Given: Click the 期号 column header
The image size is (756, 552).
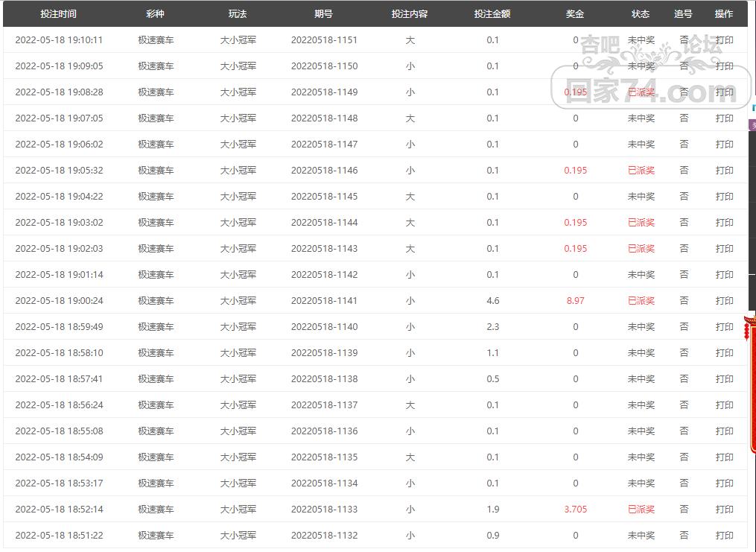Looking at the screenshot, I should point(323,14).
